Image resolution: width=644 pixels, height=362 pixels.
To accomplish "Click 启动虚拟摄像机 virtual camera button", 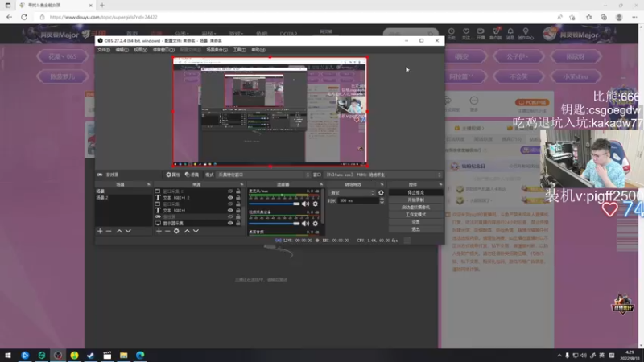I will coord(415,208).
